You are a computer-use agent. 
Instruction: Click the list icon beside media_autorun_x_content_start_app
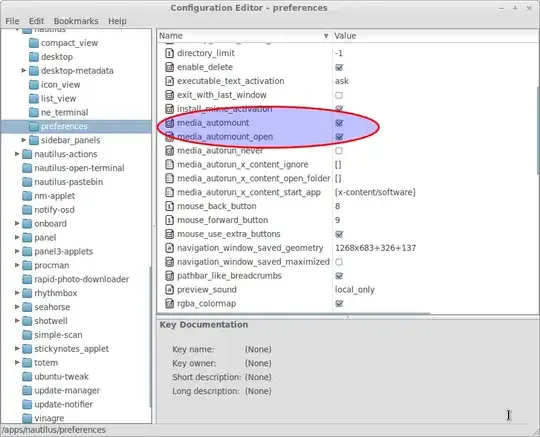coord(169,192)
